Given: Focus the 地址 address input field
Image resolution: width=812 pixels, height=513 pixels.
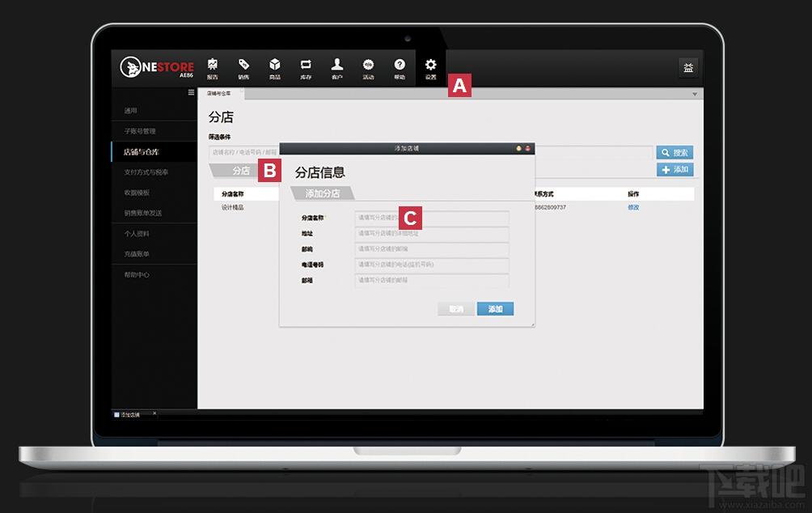Looking at the screenshot, I should pos(432,234).
